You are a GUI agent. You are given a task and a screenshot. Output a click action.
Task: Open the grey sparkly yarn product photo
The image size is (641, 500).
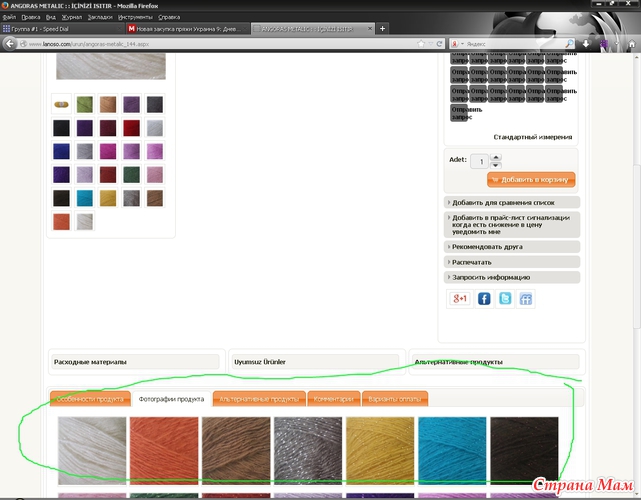[x=308, y=451]
